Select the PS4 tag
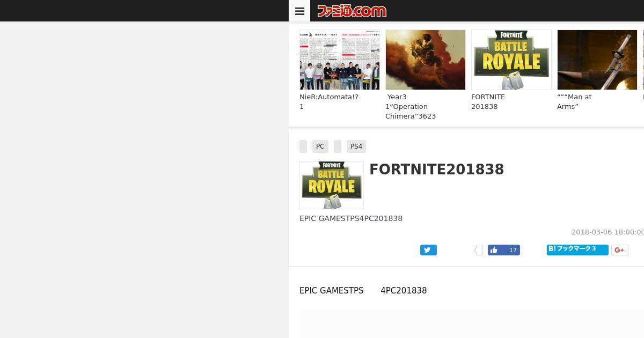 356,146
